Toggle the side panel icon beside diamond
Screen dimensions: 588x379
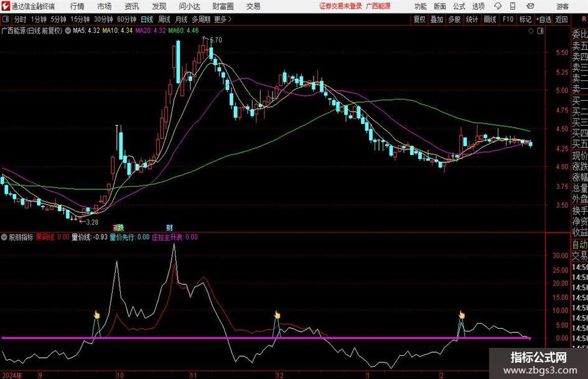(540, 31)
